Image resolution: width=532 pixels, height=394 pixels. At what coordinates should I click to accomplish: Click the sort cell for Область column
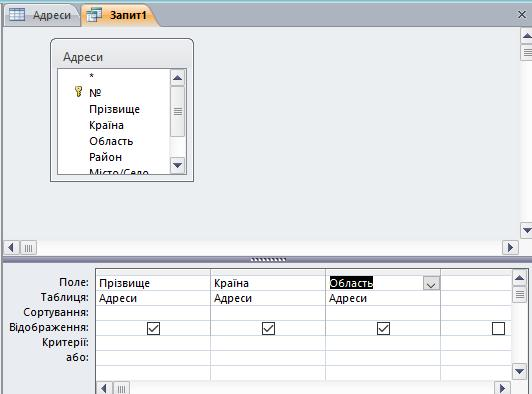click(383, 313)
